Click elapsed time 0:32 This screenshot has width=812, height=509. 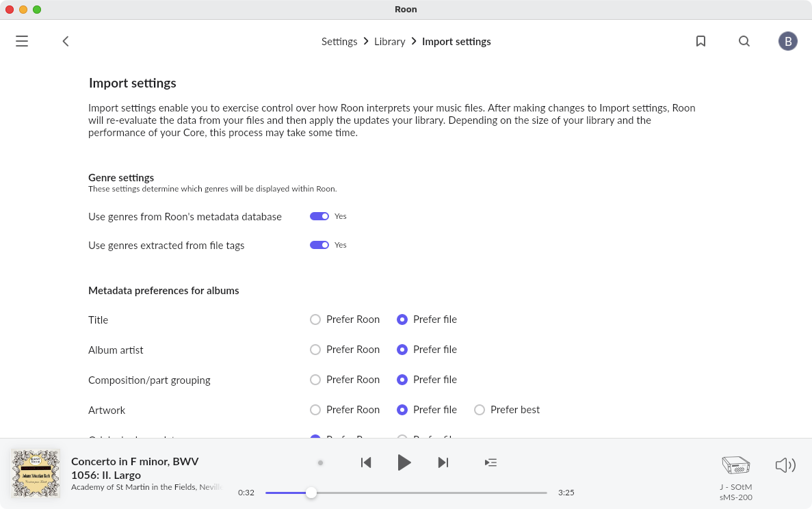[246, 493]
